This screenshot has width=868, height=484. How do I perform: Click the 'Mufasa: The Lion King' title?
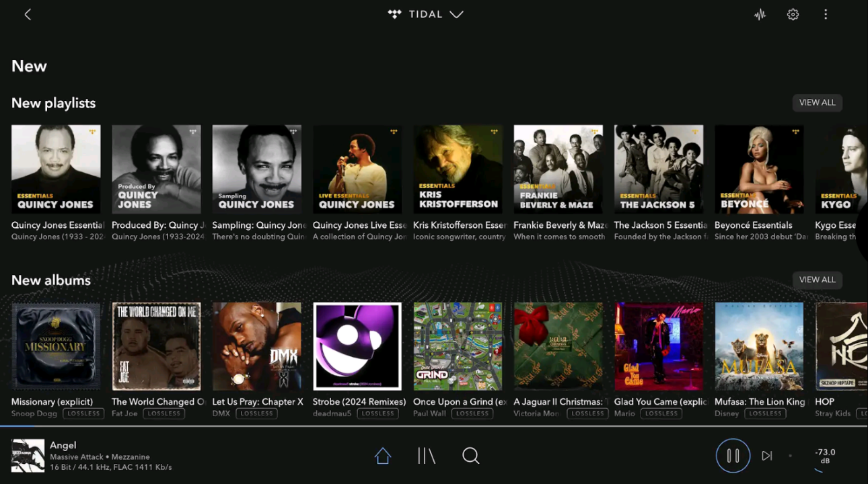point(760,402)
